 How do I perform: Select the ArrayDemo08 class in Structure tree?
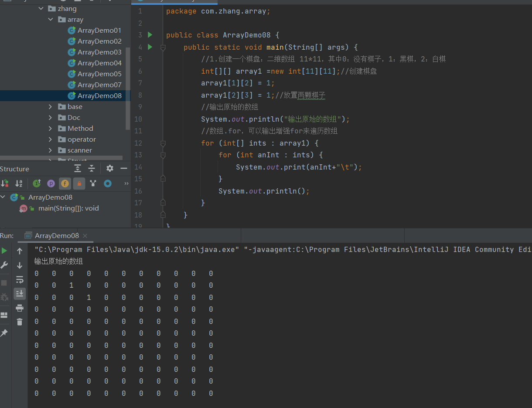(x=50, y=197)
